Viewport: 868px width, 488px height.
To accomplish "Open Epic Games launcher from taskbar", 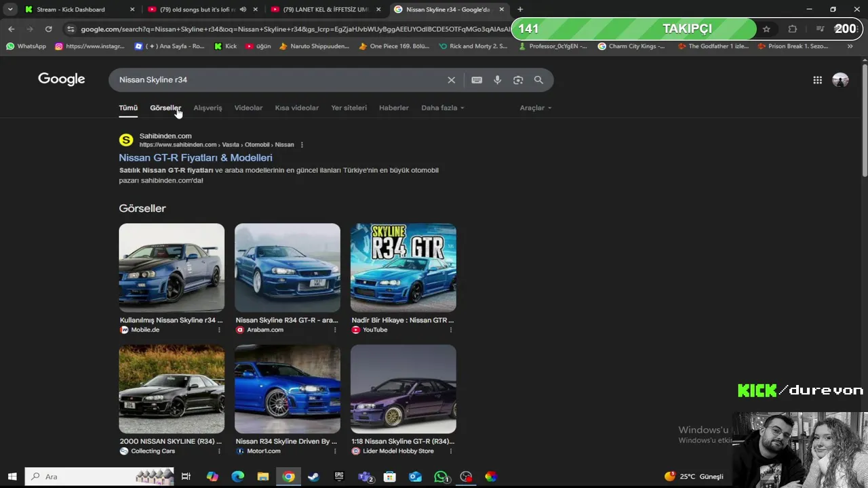I will [339, 476].
